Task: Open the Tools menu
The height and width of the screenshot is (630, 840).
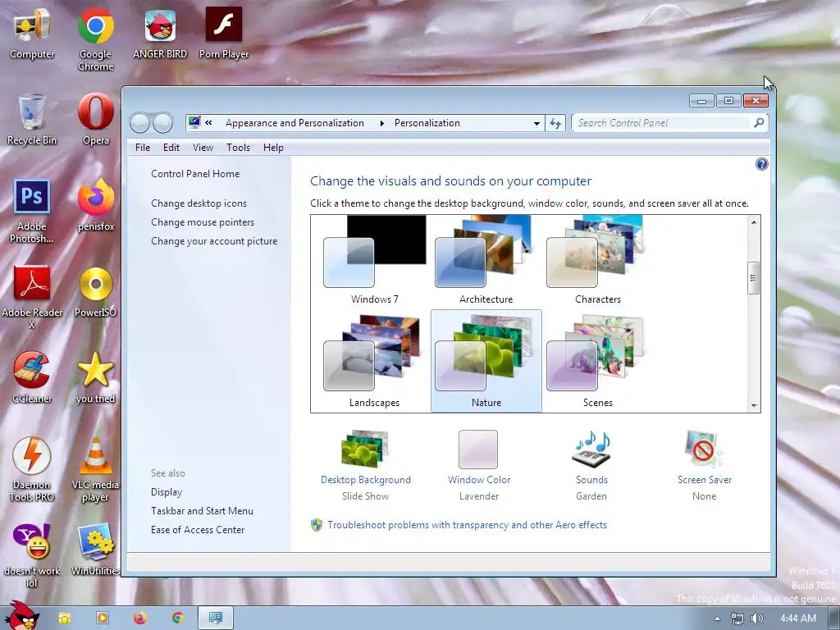Action: click(238, 148)
